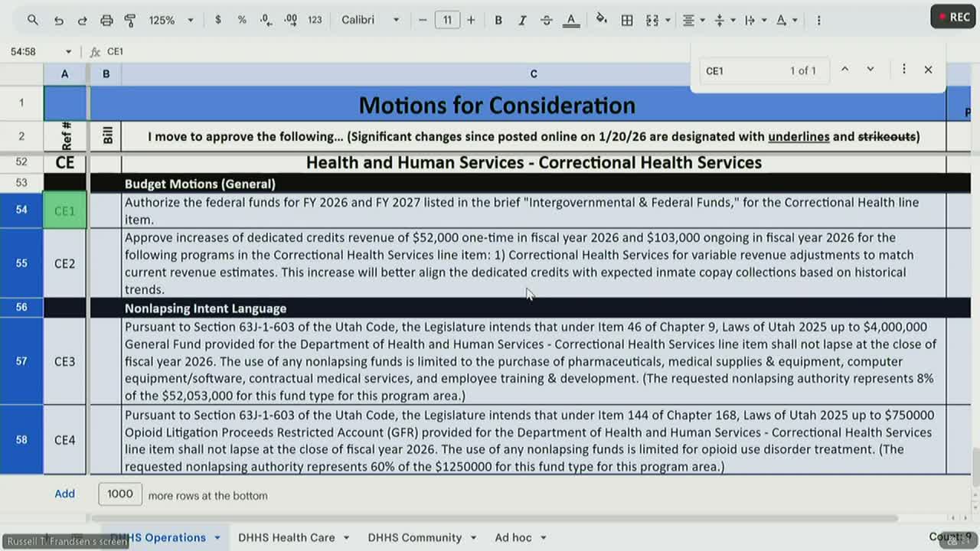Click the Add rows button
The height and width of the screenshot is (551, 980).
point(64,494)
